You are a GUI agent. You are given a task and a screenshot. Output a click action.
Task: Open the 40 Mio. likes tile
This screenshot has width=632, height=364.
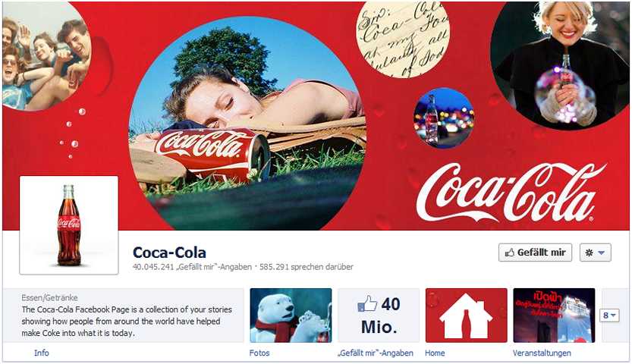pos(379,315)
